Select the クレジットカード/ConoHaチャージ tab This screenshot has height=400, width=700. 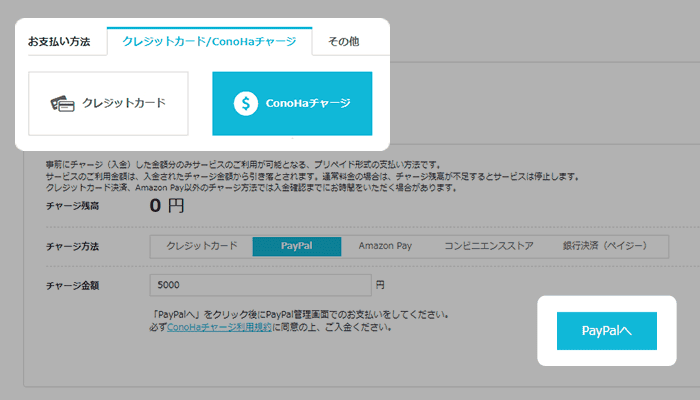click(209, 41)
